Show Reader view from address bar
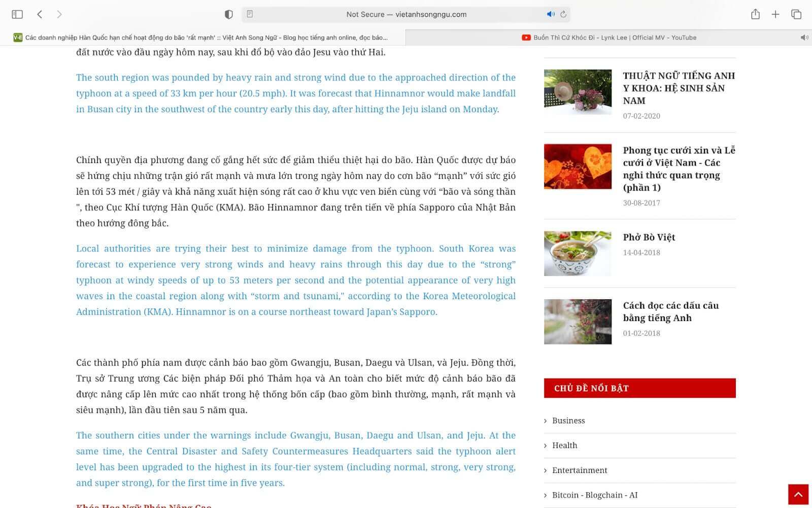812x508 pixels. pyautogui.click(x=250, y=14)
